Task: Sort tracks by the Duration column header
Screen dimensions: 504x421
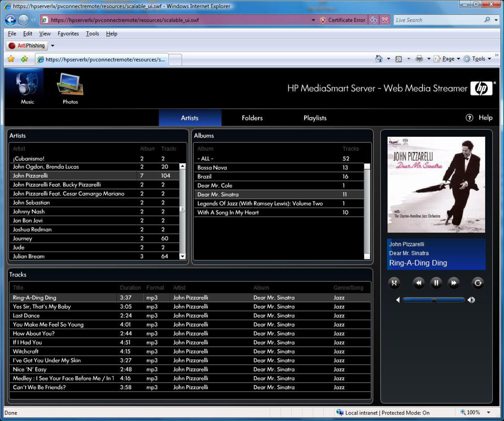Action: pos(130,288)
